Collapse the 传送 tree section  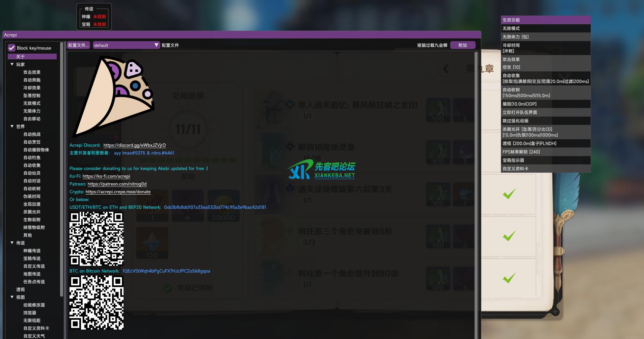pyautogui.click(x=12, y=243)
